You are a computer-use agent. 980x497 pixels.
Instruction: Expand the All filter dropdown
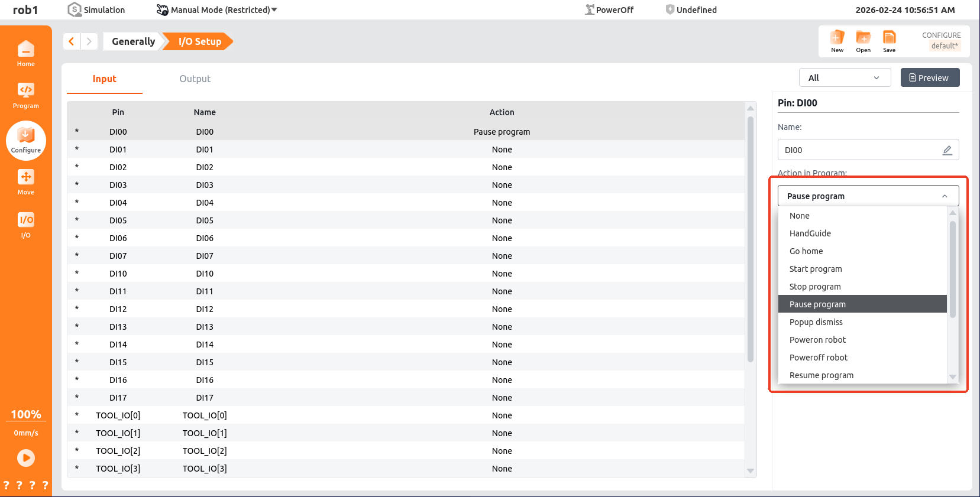click(845, 78)
